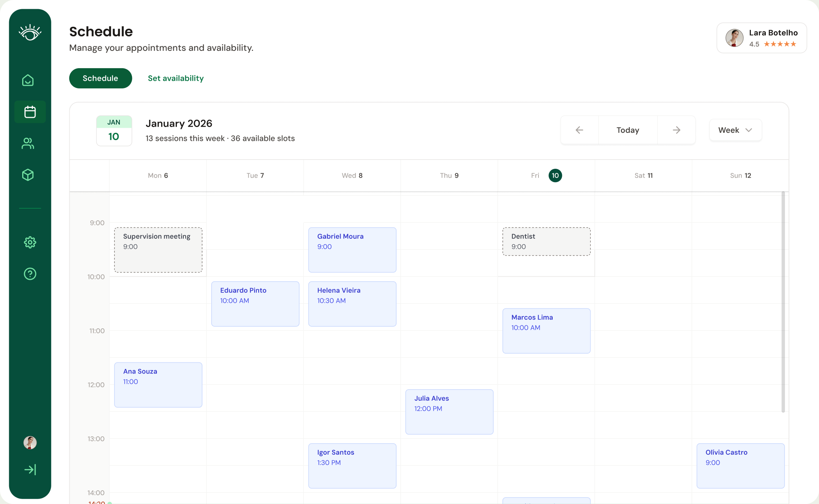
Task: Open Gabriel Moura session
Action: [x=352, y=250]
